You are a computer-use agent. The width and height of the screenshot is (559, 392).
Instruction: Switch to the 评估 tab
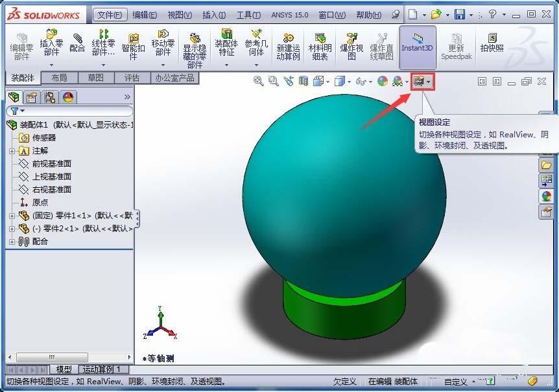132,77
